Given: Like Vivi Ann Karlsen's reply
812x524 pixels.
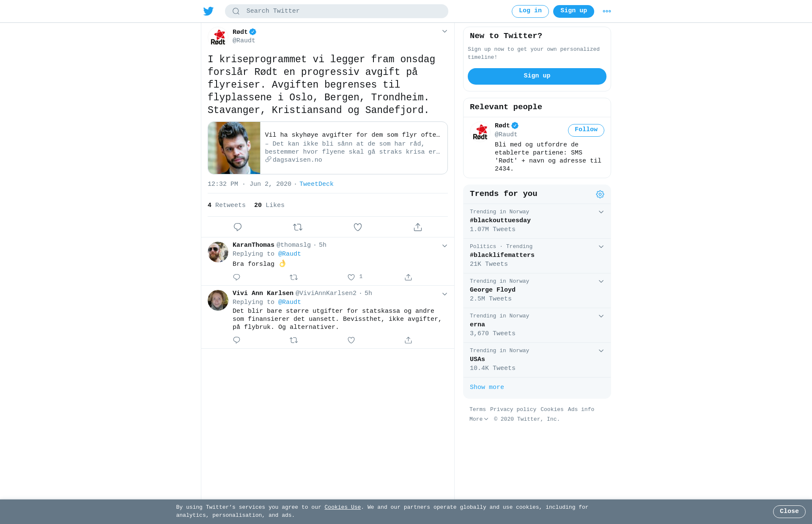Looking at the screenshot, I should pos(351,340).
